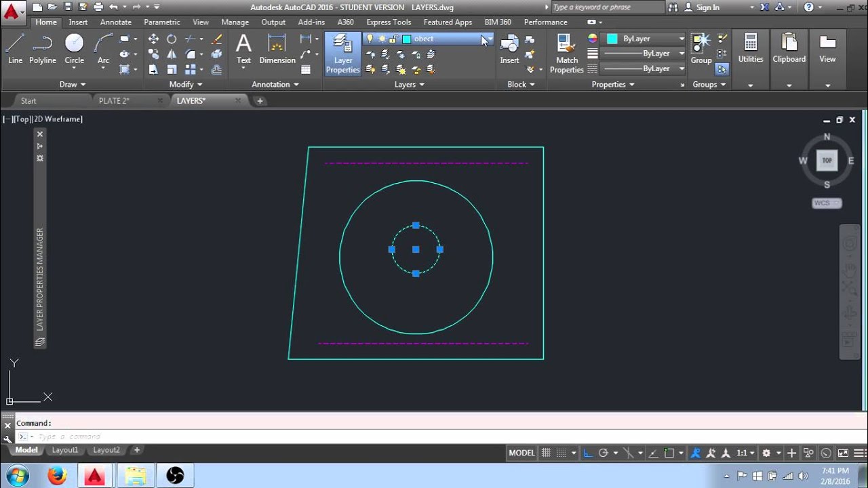Image resolution: width=868 pixels, height=488 pixels.
Task: Click the Rotate tool icon
Action: (x=172, y=39)
